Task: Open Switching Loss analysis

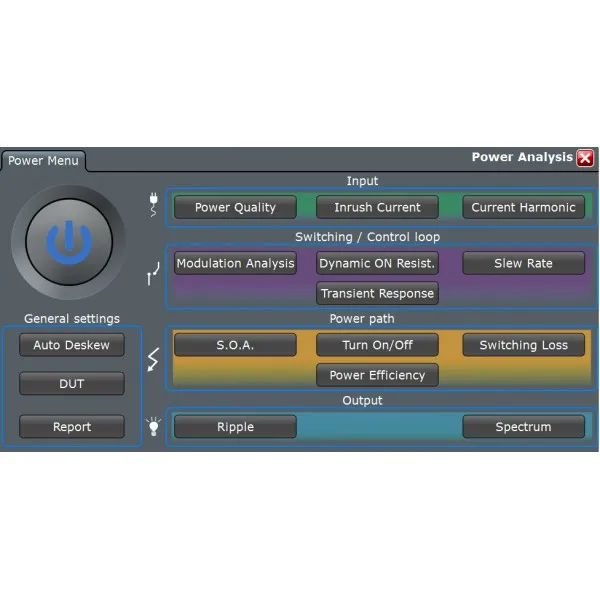Action: 523,345
